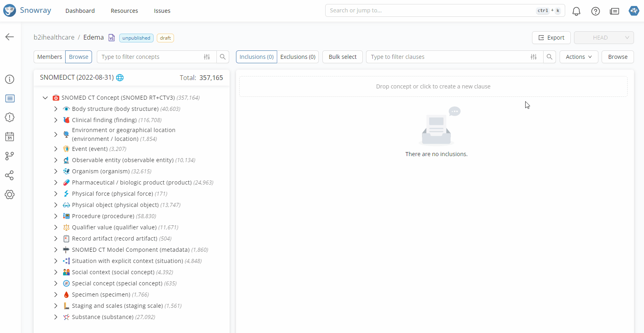This screenshot has height=333, width=644.
Task: Click the globe icon next to SNOMEDCT
Action: point(120,78)
